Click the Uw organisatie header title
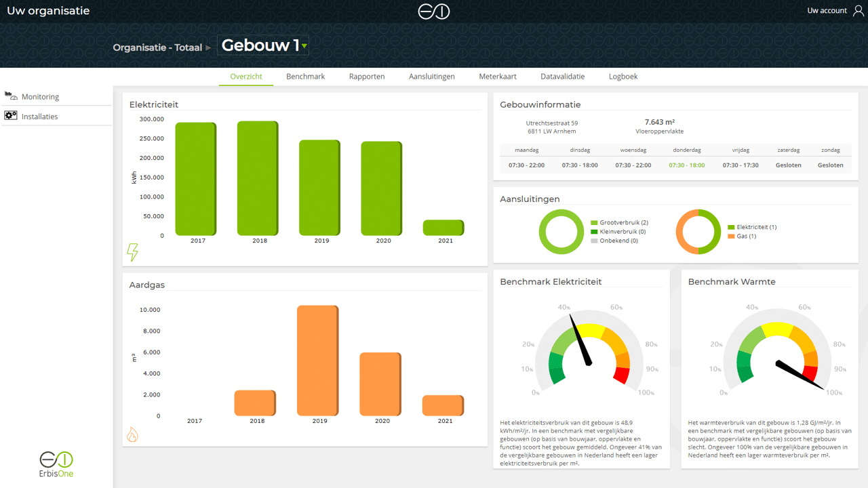Screen dimensions: 868x488 [x=48, y=11]
